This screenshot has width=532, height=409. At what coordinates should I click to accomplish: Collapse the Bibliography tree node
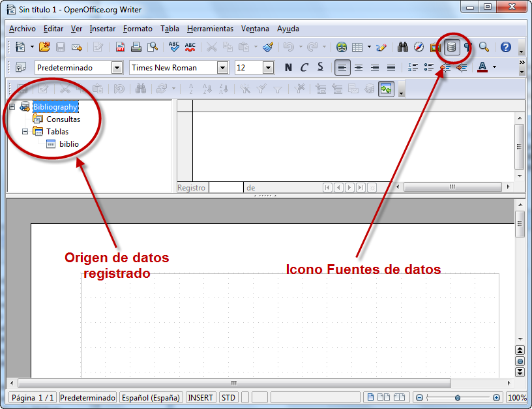point(12,106)
